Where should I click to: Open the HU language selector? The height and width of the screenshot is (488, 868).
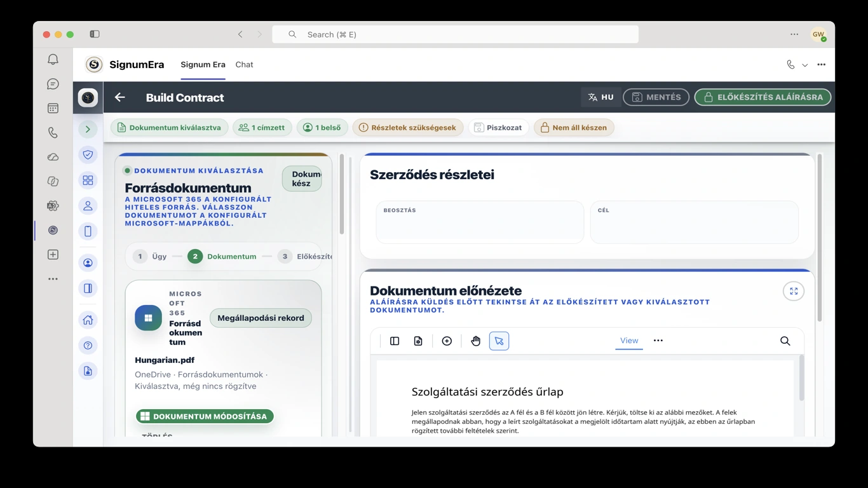click(x=600, y=97)
